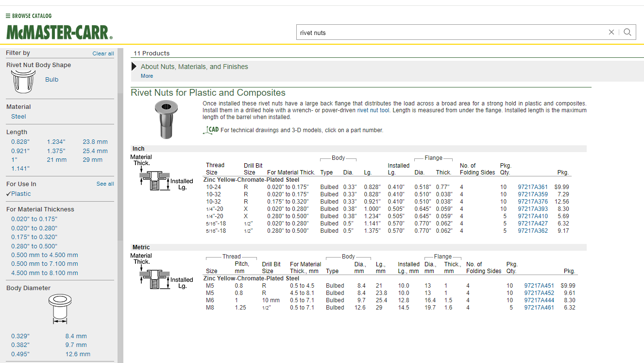Filter body diameter 9.7 mm
Image resolution: width=644 pixels, height=363 pixels.
pos(76,345)
